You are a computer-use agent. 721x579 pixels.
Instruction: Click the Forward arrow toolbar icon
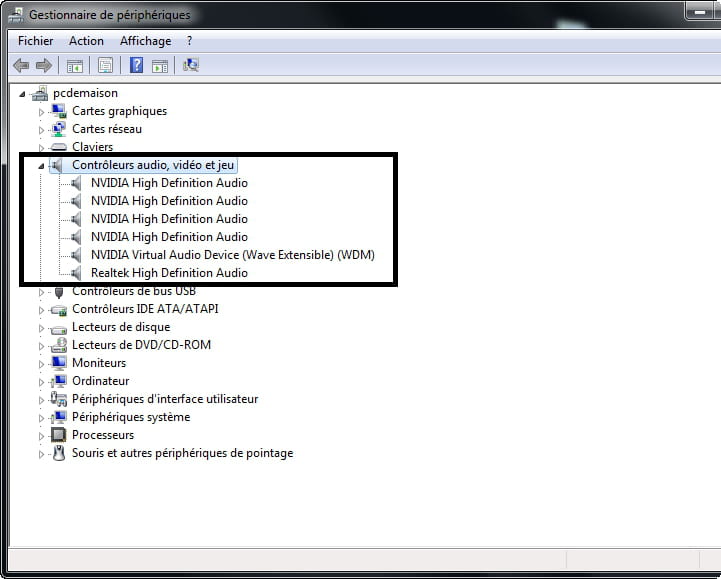pos(44,66)
